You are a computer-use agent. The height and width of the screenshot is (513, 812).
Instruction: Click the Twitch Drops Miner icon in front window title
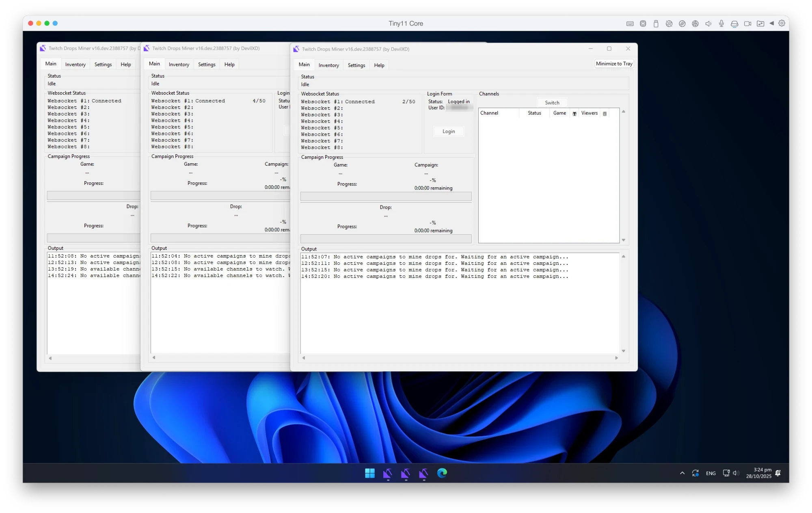(x=296, y=49)
